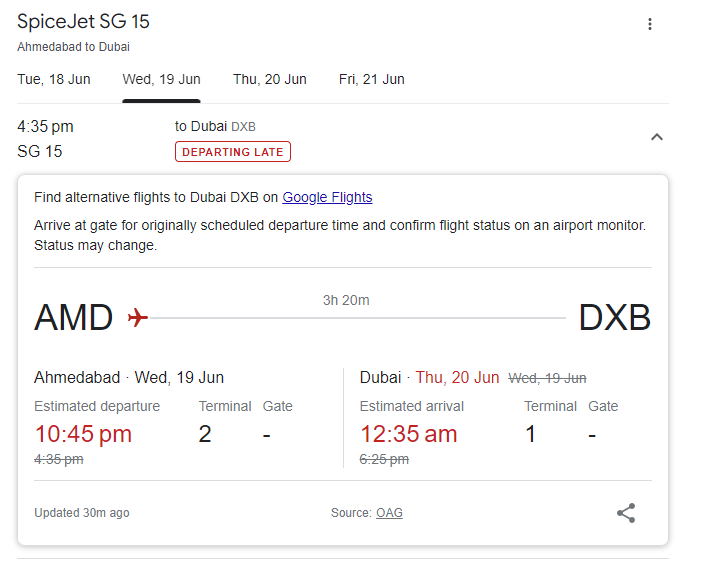The image size is (703, 565).
Task: Click the AMD airport code
Action: [x=74, y=317]
